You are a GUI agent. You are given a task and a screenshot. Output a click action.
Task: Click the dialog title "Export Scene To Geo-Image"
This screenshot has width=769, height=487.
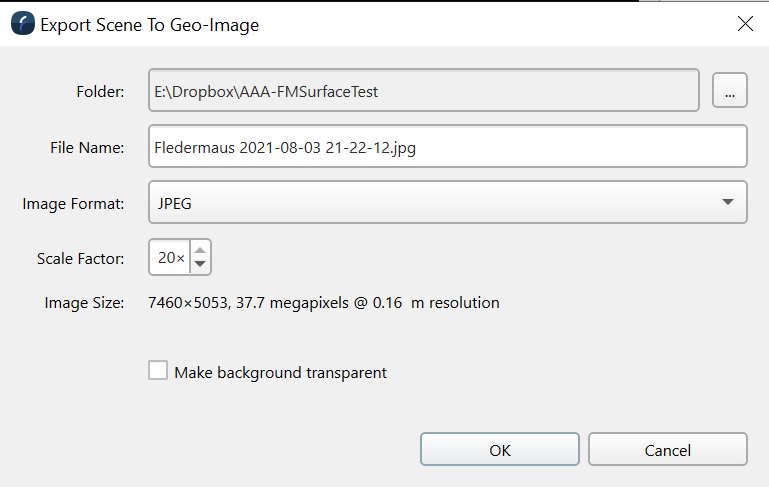click(x=149, y=26)
